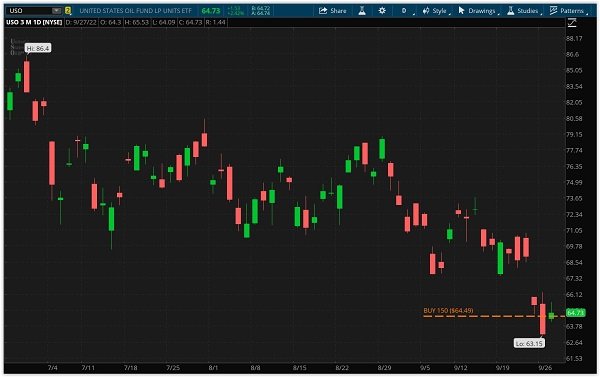
Task: Open the Patterns menu
Action: click(569, 11)
